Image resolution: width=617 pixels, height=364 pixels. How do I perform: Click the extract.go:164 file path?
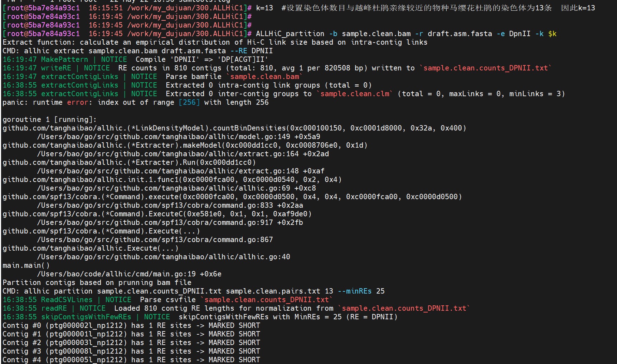click(183, 154)
